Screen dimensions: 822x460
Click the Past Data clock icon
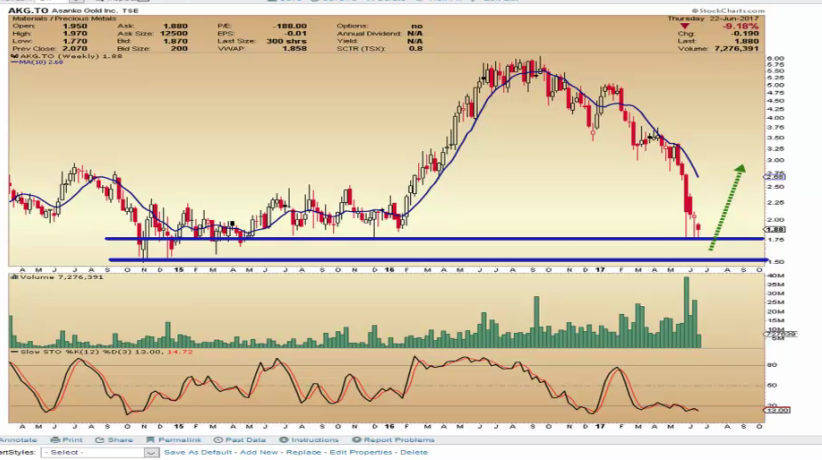[218, 440]
